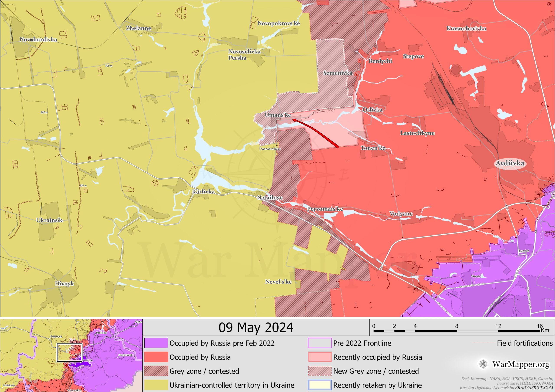The width and height of the screenshot is (555, 392).
Task: Click the 'New Grey zone / contested' swatch
Action: pos(320,371)
